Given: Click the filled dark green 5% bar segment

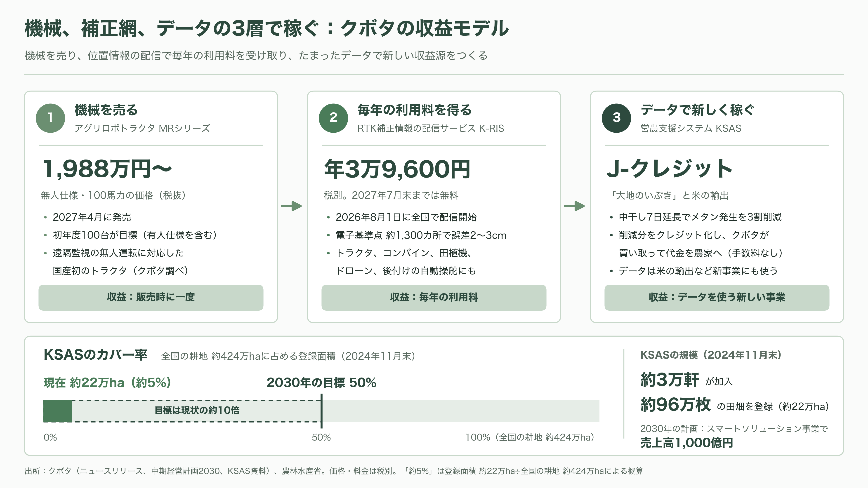Looking at the screenshot, I should pos(58,411).
